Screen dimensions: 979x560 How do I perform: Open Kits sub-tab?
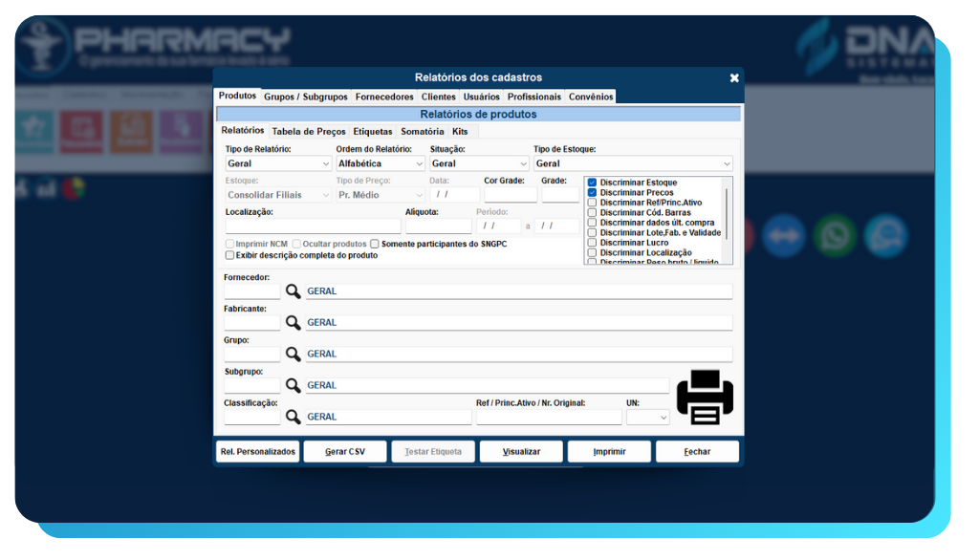(460, 131)
